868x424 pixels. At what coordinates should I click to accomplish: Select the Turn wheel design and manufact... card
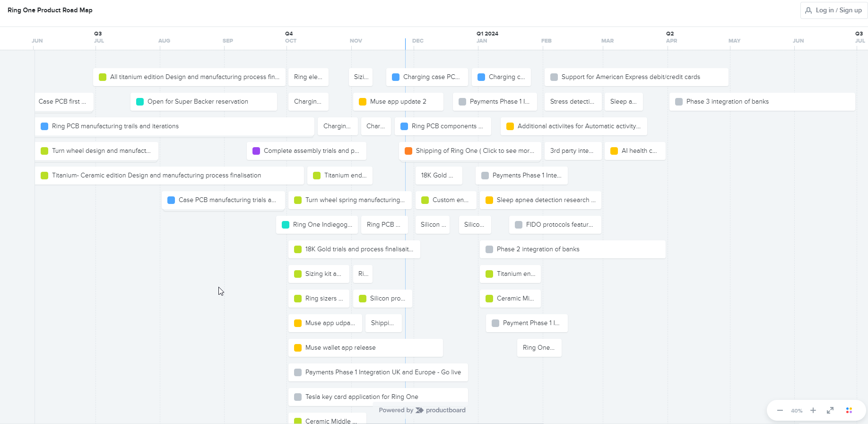pos(96,151)
